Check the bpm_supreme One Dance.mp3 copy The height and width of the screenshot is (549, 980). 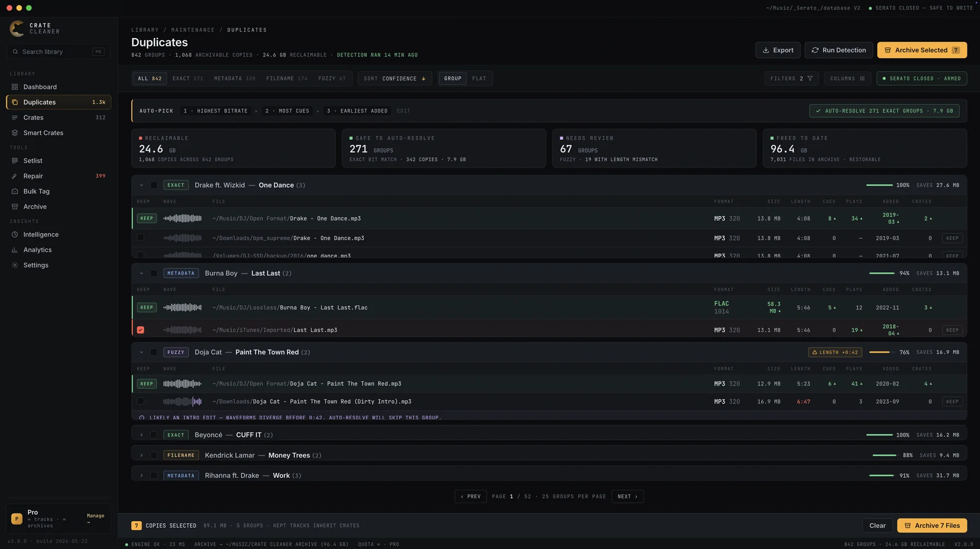click(x=140, y=237)
